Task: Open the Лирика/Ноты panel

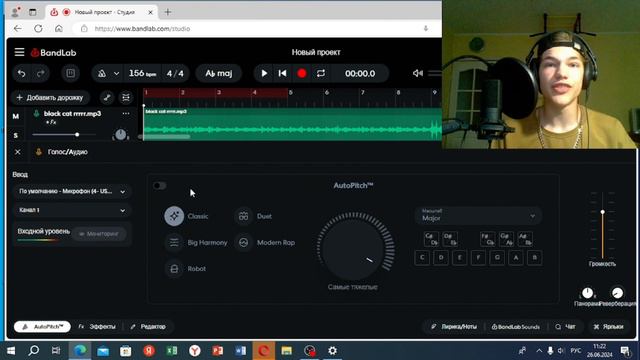Action: (453, 327)
